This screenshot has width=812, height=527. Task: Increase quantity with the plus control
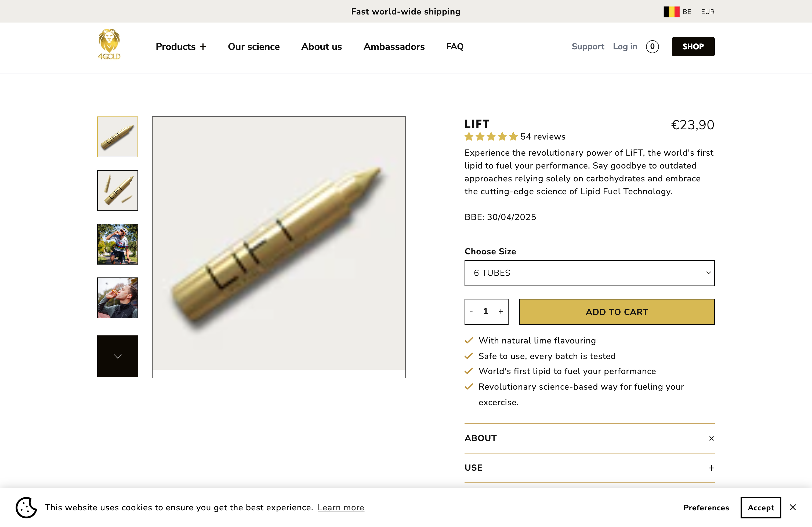point(501,311)
